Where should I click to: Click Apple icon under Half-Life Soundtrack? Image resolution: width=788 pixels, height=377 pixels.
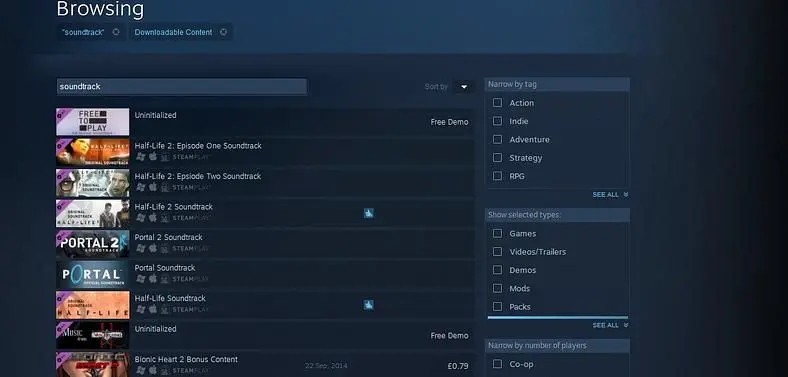pyautogui.click(x=153, y=309)
